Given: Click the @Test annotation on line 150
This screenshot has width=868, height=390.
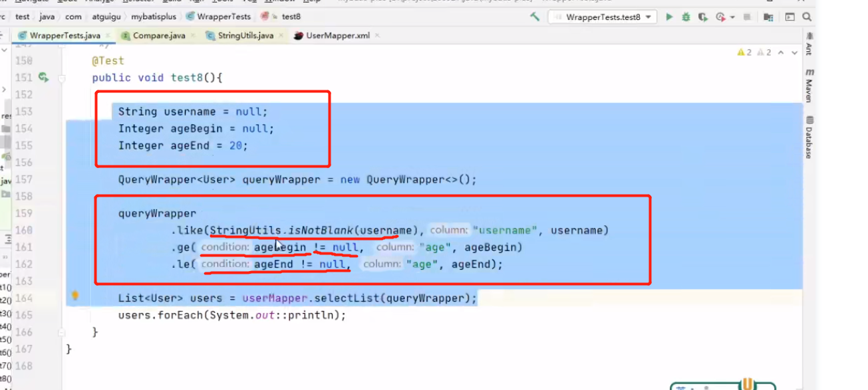Looking at the screenshot, I should pos(108,60).
